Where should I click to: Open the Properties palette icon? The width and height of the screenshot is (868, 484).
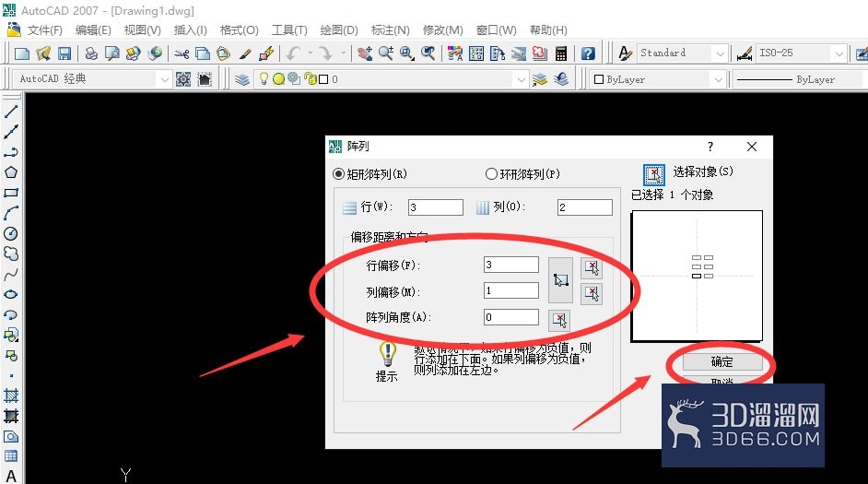pos(455,53)
